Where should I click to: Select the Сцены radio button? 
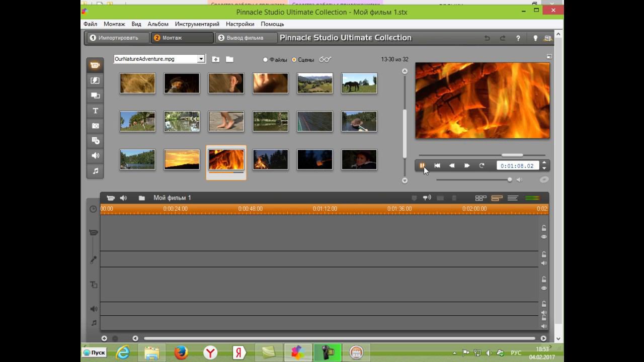point(294,60)
